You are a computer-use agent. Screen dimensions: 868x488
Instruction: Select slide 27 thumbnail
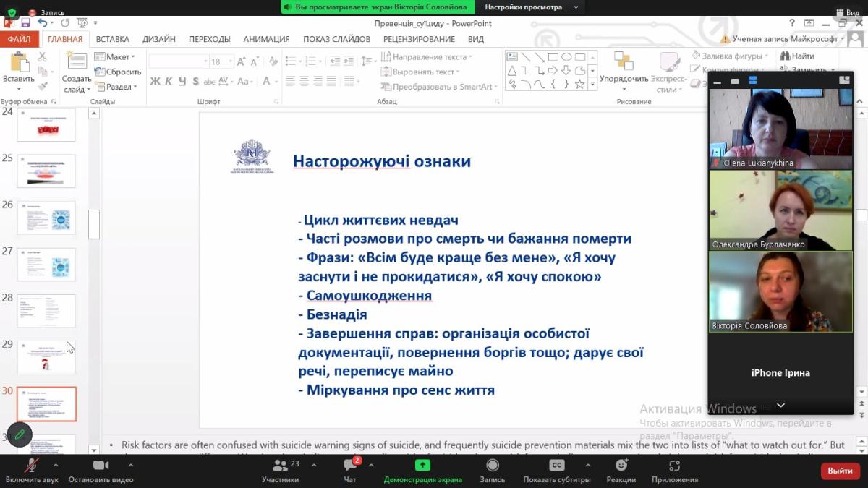[x=46, y=265]
